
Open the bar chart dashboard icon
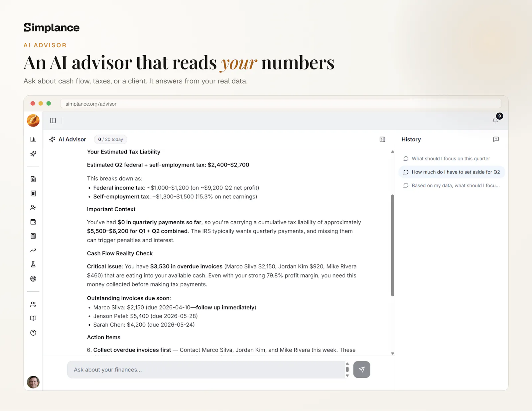[33, 140]
